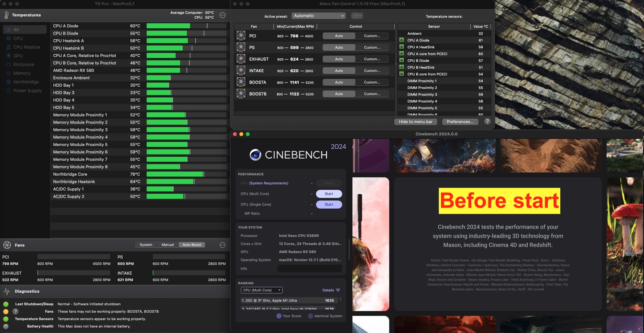The image size is (644, 333).
Task: Adjust the INTAKE fan speed slider in TG Pro
Action: click(x=189, y=273)
